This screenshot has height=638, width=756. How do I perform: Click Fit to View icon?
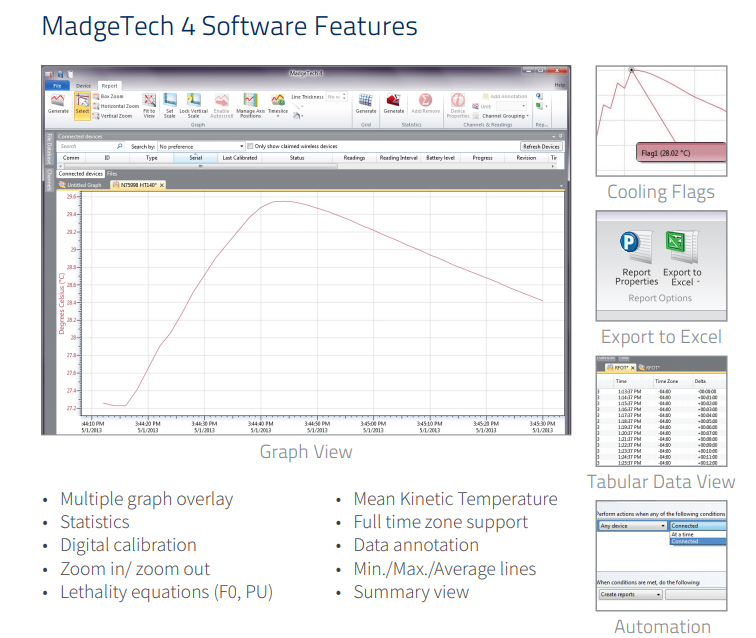coord(149,100)
